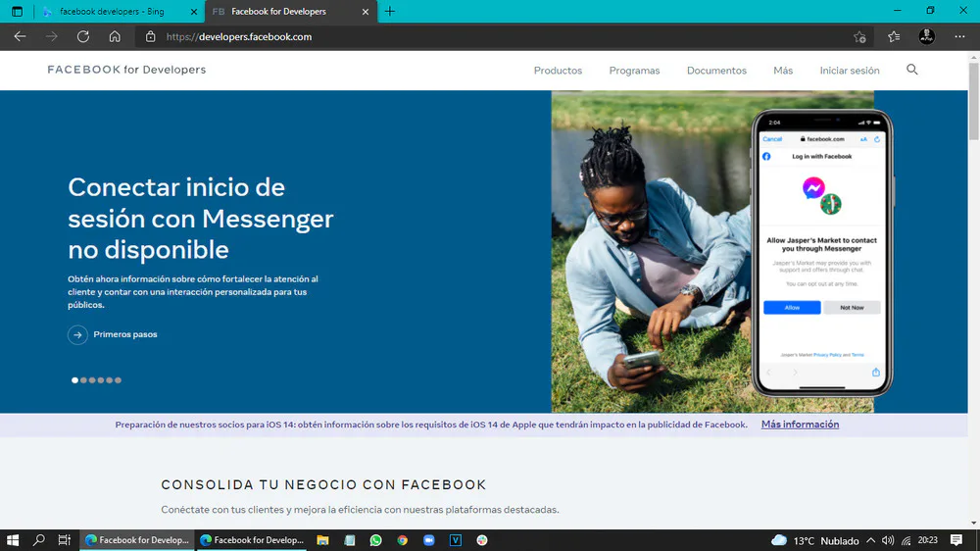Screen dimensions: 980x551
Task: Click the CONSOLIDA TU NEGOCIO CON FACEBOOK heading
Action: tap(323, 484)
